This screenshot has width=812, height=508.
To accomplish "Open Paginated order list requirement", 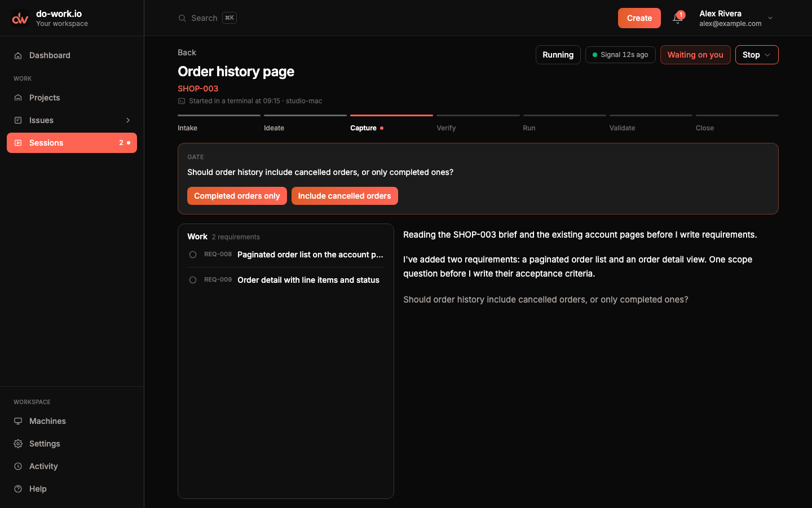I will click(286, 255).
